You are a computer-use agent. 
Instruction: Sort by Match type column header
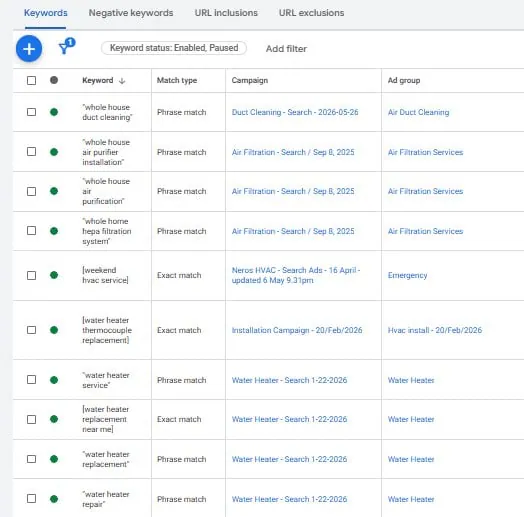[x=177, y=81]
